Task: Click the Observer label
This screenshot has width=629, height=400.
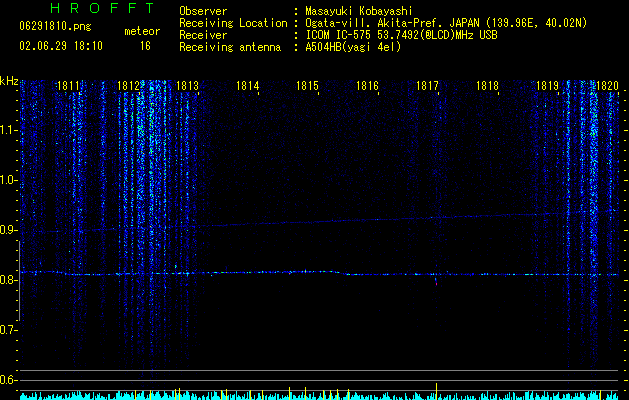Action: (203, 11)
